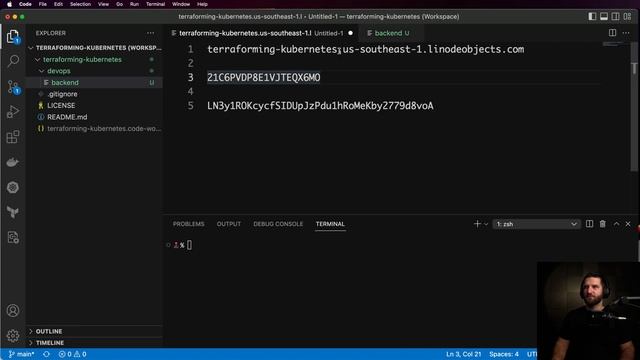The width and height of the screenshot is (640, 360).
Task: Maximize panel with up chevron
Action: pyautogui.click(x=616, y=224)
